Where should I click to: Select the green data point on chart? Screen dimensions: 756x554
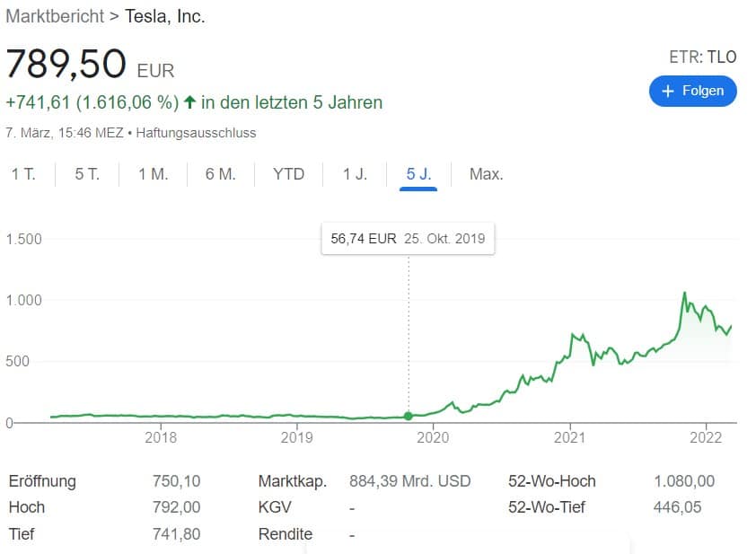pyautogui.click(x=409, y=416)
